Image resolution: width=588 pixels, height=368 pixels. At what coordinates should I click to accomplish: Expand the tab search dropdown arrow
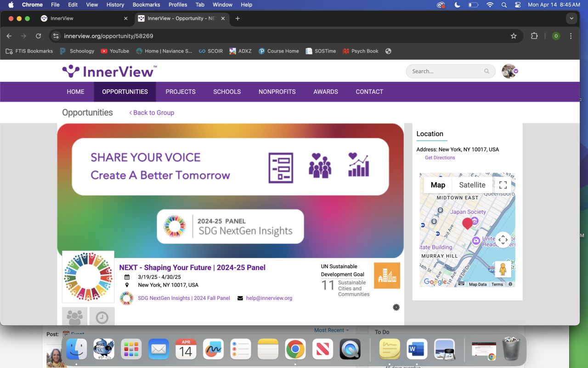coord(571,18)
